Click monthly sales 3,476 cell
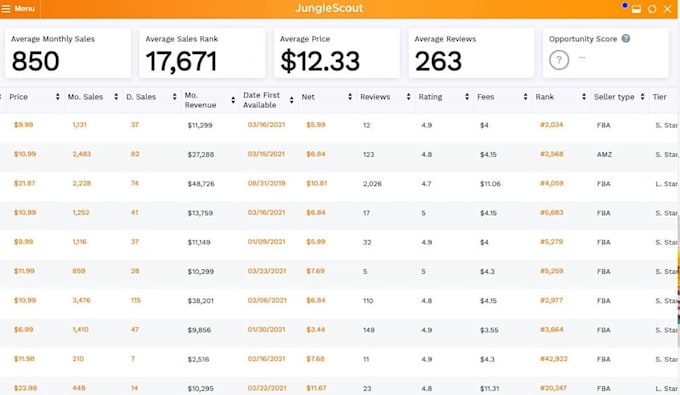Image resolution: width=680 pixels, height=395 pixels. (x=82, y=300)
